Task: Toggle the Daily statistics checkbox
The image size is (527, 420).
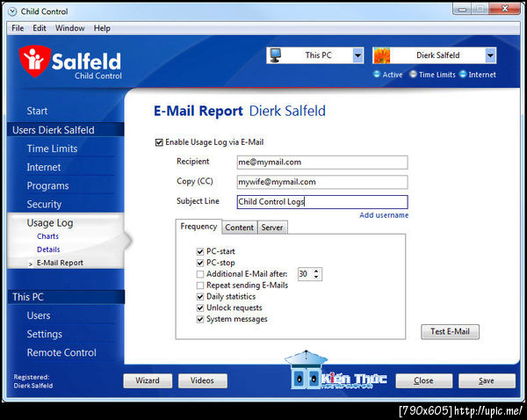Action: (x=200, y=297)
